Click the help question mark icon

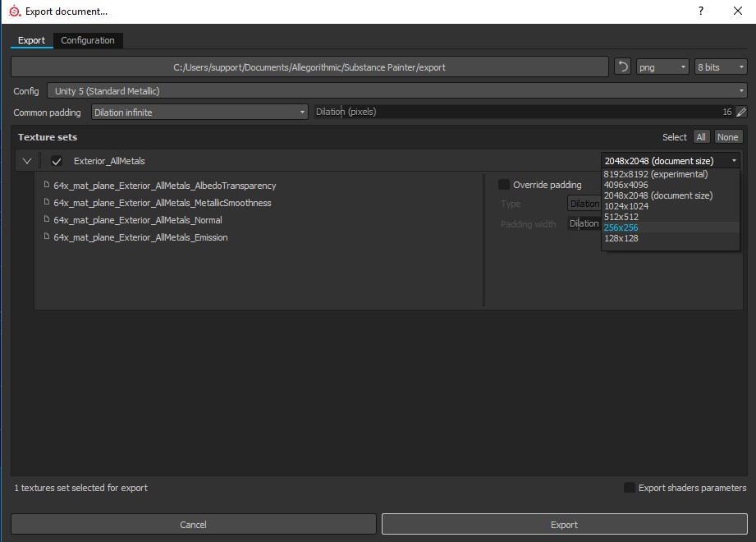700,11
